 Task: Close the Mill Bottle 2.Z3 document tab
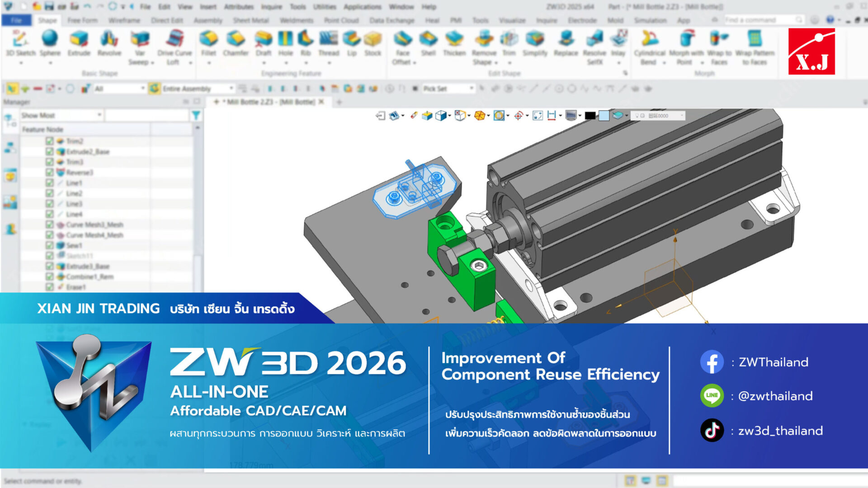coord(321,102)
